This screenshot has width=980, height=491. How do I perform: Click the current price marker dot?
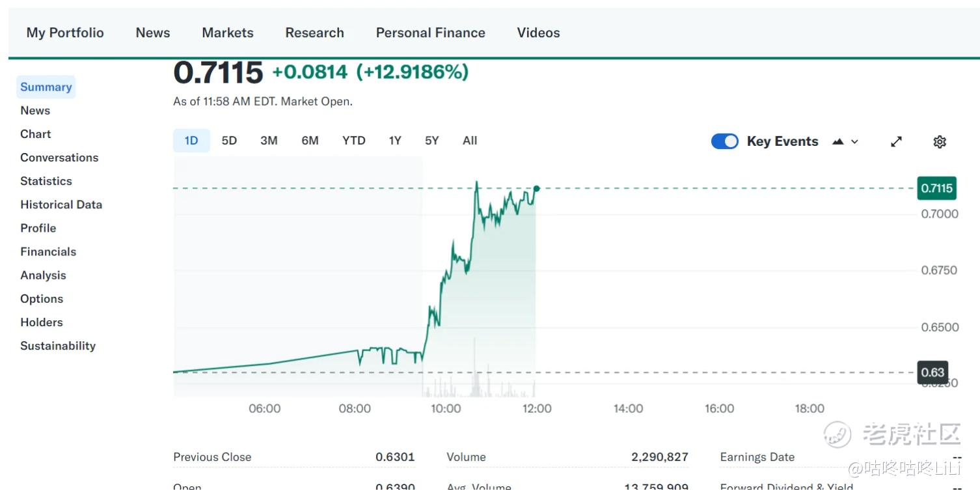pyautogui.click(x=537, y=188)
